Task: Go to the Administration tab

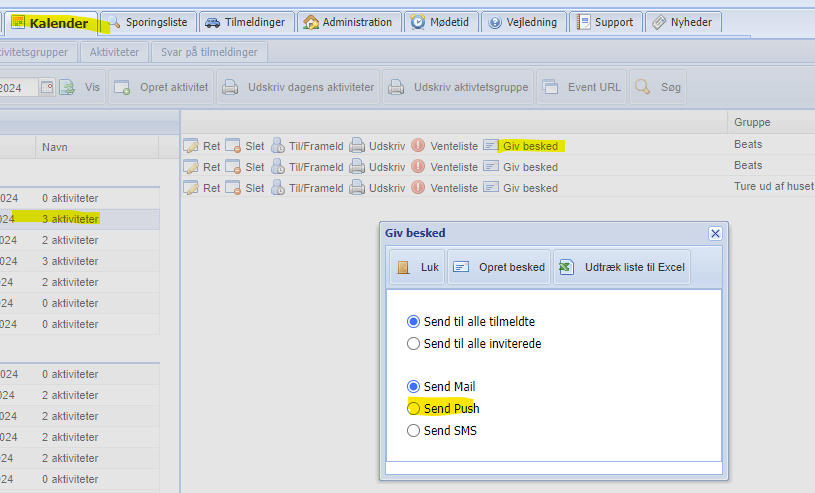Action: coord(349,22)
